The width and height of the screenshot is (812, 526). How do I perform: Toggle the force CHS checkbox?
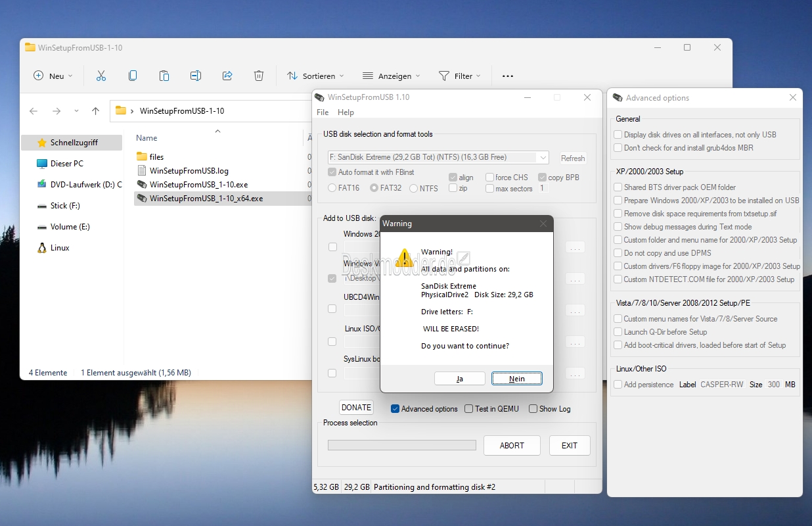(489, 178)
